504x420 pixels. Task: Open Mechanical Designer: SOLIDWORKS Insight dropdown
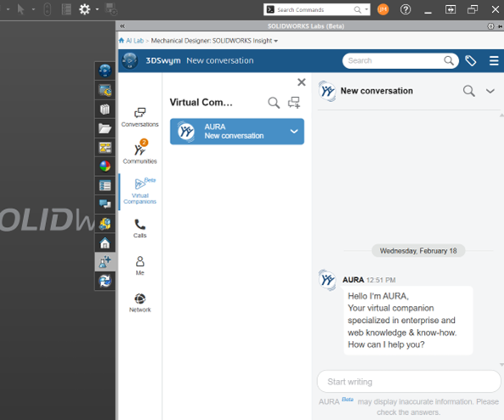click(214, 41)
